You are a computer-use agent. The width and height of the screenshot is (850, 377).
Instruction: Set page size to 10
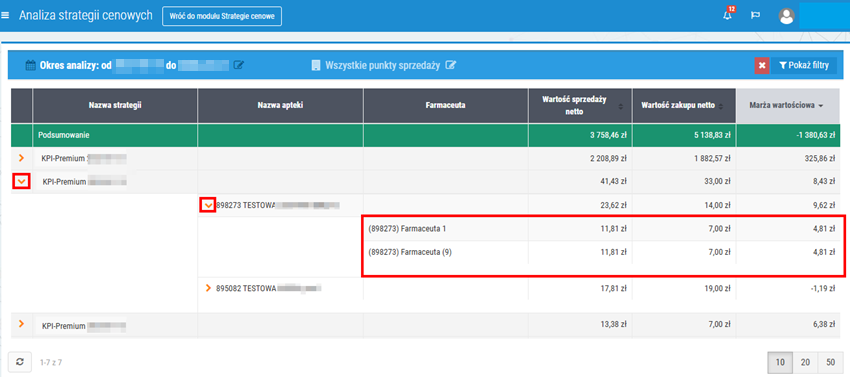[781, 362]
